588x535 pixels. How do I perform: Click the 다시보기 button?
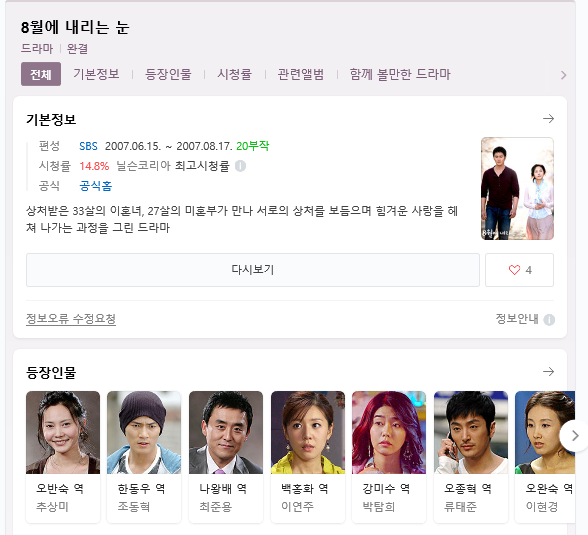tap(253, 270)
